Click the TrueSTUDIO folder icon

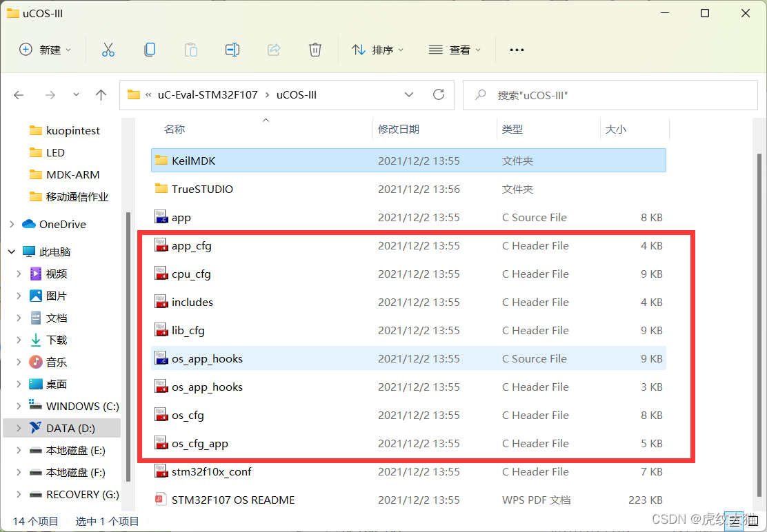click(x=161, y=189)
